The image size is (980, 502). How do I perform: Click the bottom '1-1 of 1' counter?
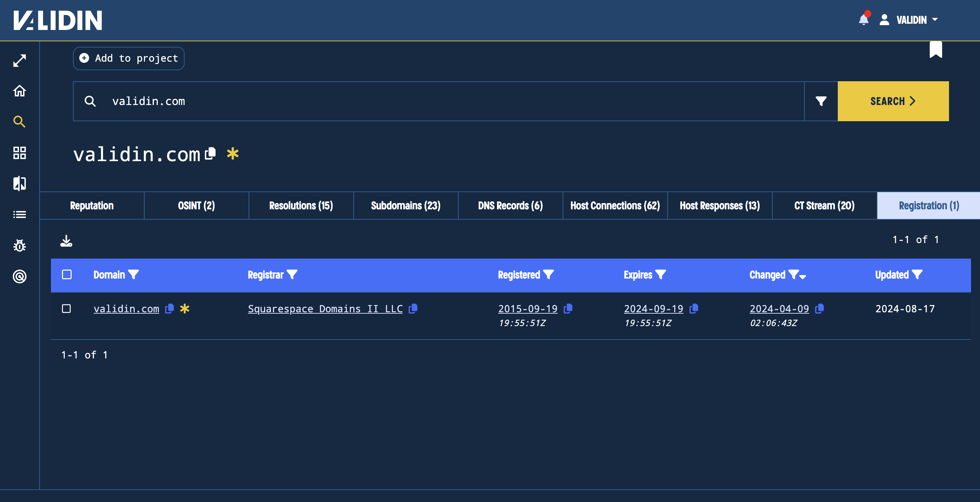click(84, 355)
